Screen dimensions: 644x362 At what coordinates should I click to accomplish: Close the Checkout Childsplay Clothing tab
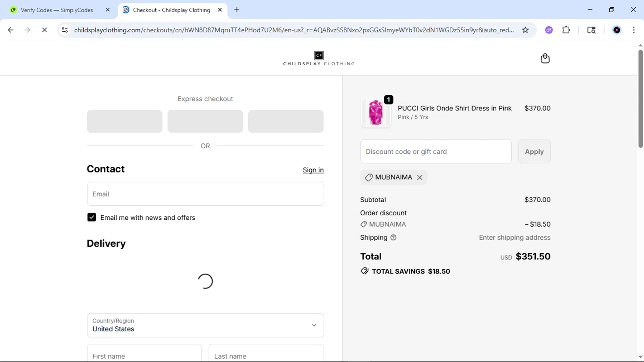click(x=220, y=10)
